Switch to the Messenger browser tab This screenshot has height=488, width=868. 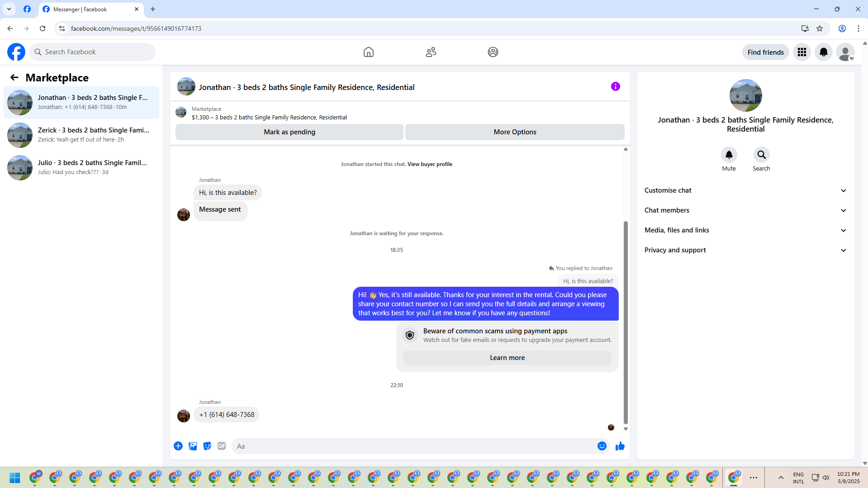pos(91,9)
